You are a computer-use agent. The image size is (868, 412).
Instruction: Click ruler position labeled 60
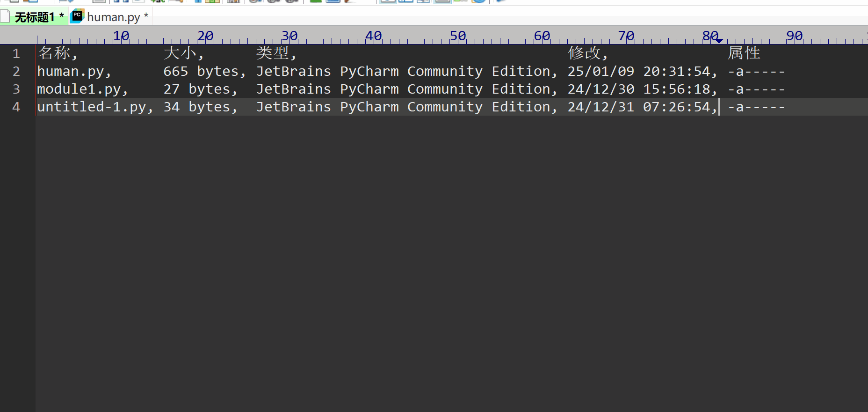tap(542, 36)
